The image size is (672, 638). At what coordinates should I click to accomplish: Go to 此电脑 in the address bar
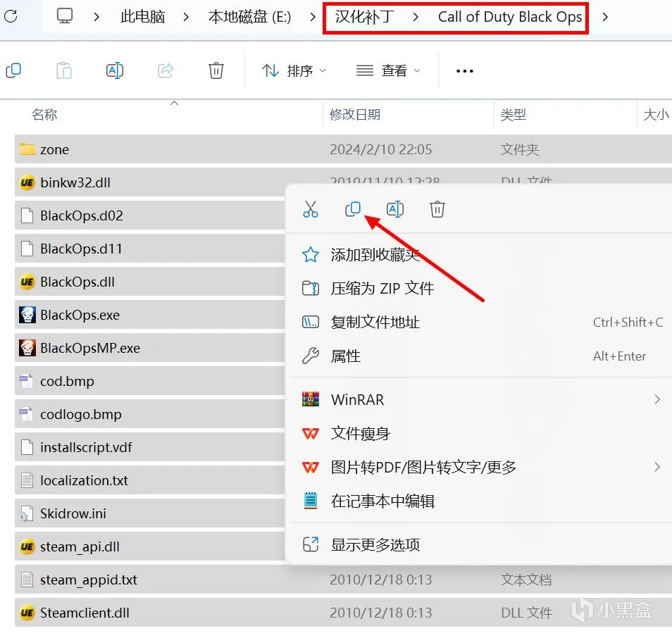[142, 17]
